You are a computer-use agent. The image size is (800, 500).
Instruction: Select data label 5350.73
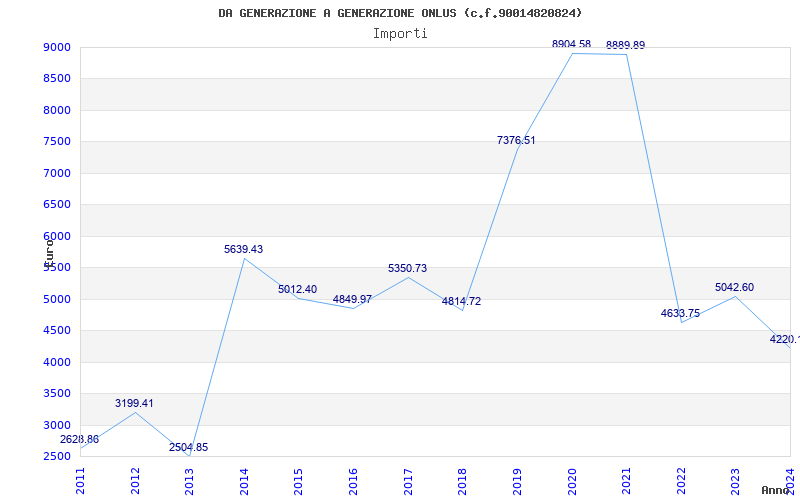click(x=407, y=268)
